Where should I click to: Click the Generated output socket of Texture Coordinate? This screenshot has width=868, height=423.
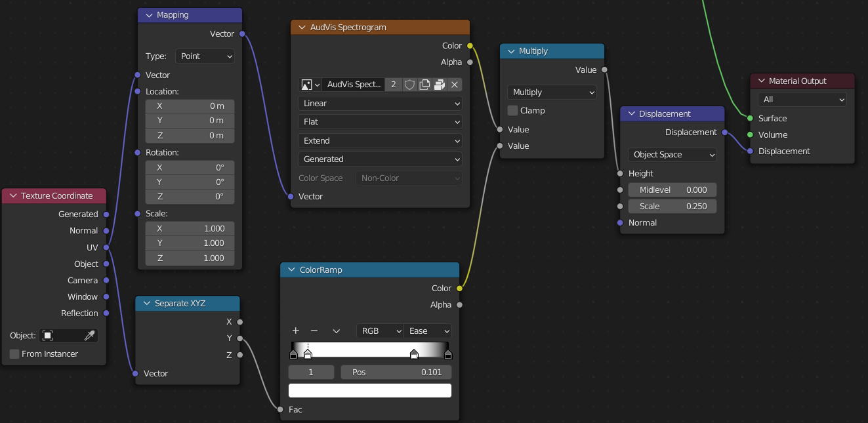click(x=106, y=214)
